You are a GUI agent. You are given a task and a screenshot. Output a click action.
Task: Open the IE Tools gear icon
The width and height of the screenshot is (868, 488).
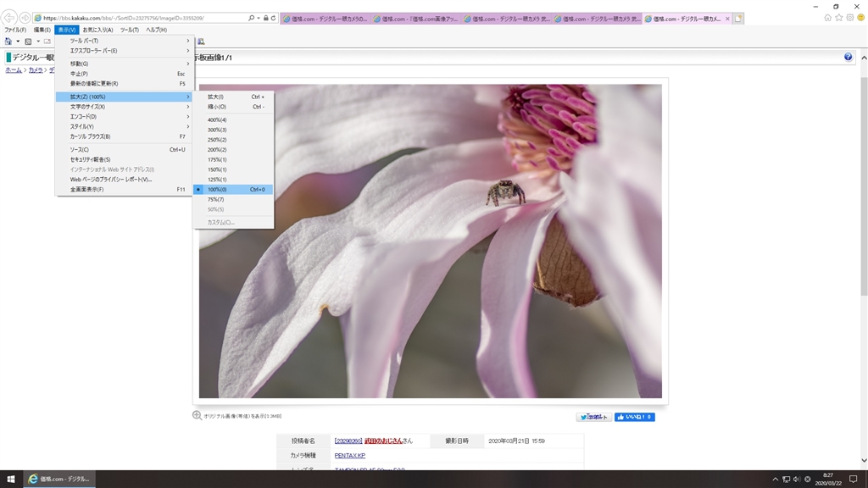(849, 17)
